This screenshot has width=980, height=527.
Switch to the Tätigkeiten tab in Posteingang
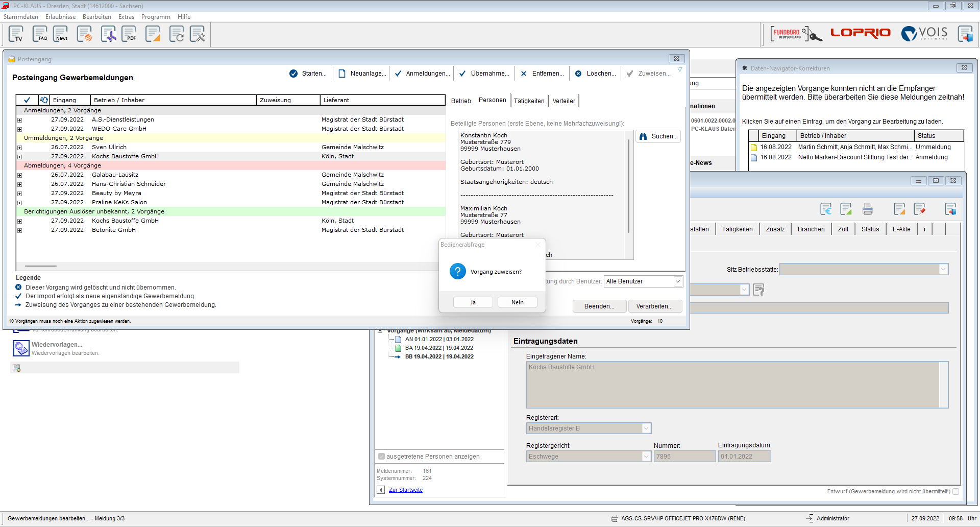pyautogui.click(x=529, y=101)
